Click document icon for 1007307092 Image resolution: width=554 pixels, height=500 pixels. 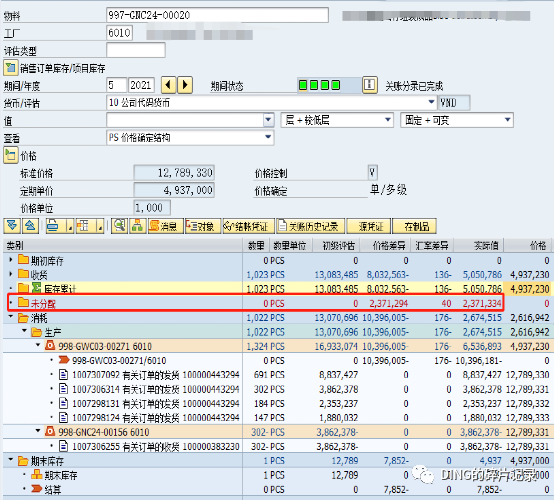(63, 374)
